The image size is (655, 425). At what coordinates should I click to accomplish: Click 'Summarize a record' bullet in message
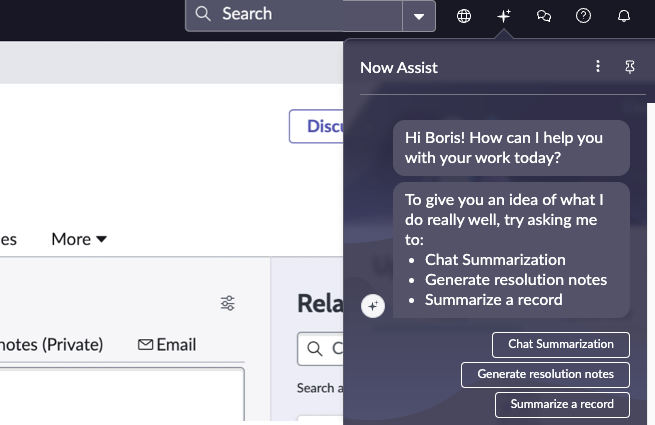tap(493, 300)
